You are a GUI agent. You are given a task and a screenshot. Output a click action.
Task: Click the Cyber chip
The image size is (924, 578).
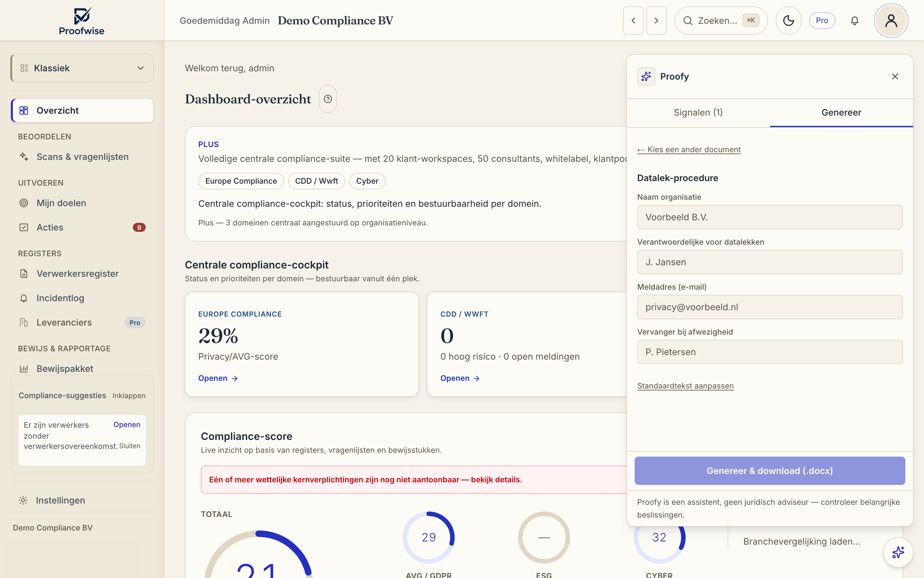pos(367,181)
